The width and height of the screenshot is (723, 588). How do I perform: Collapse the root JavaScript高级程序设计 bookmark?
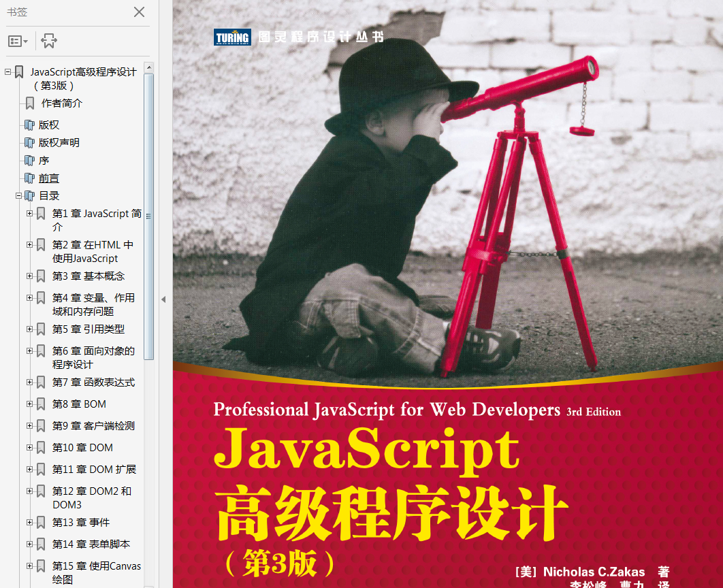point(8,72)
